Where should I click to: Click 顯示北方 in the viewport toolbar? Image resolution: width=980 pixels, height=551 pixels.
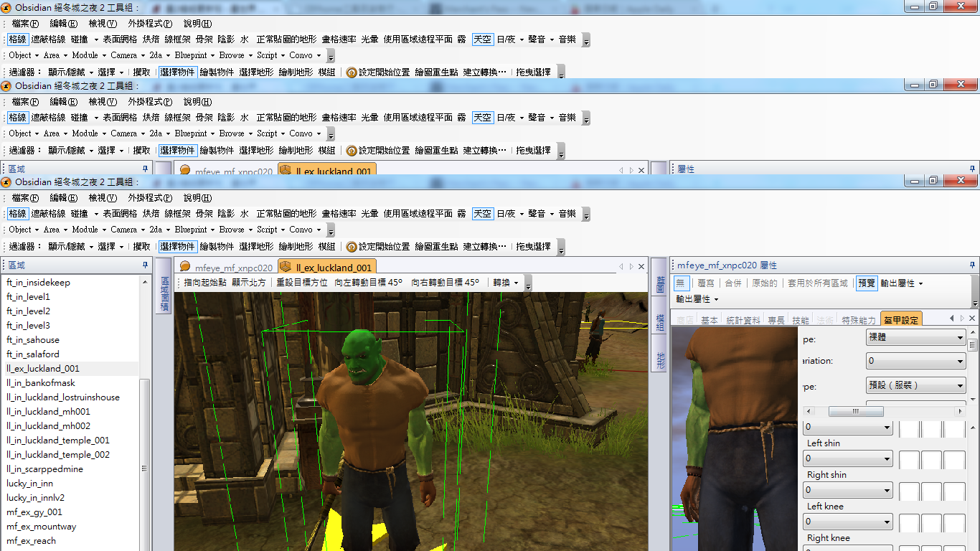(x=248, y=283)
